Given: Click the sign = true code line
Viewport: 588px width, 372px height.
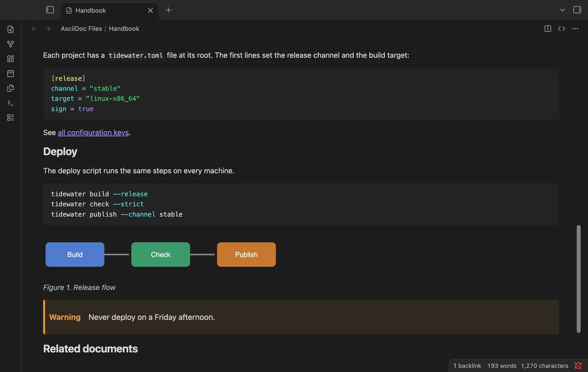Looking at the screenshot, I should pyautogui.click(x=72, y=109).
